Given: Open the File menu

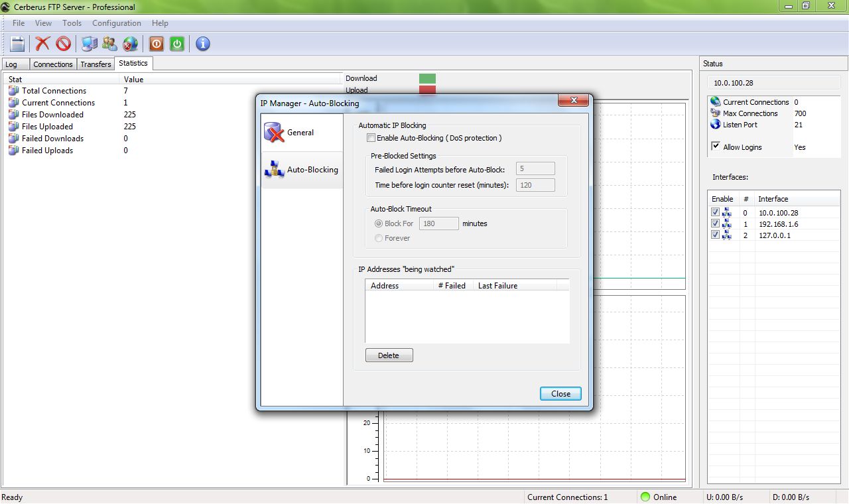Looking at the screenshot, I should [19, 23].
